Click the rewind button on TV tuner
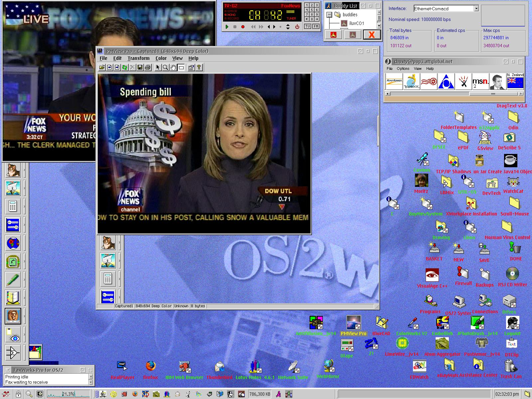The width and height of the screenshot is (532, 399). [x=253, y=27]
